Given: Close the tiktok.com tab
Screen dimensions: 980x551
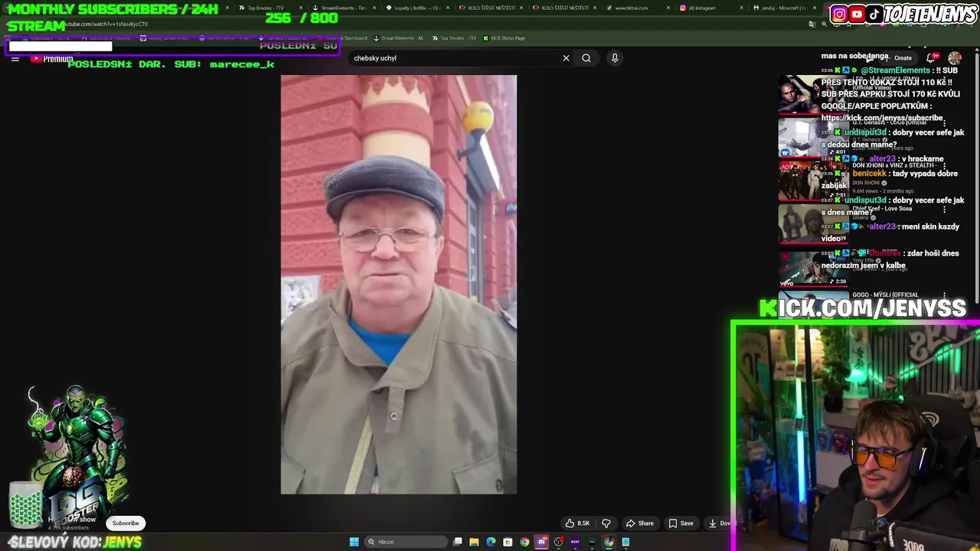Looking at the screenshot, I should (x=668, y=8).
